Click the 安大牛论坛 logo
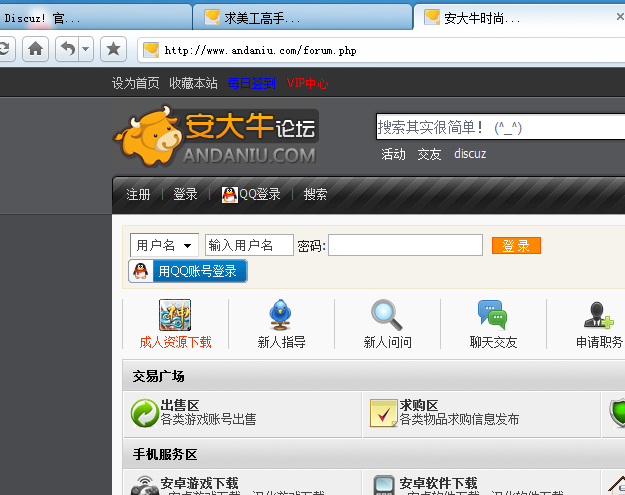Viewport: 625px width, 495px height. (216, 136)
